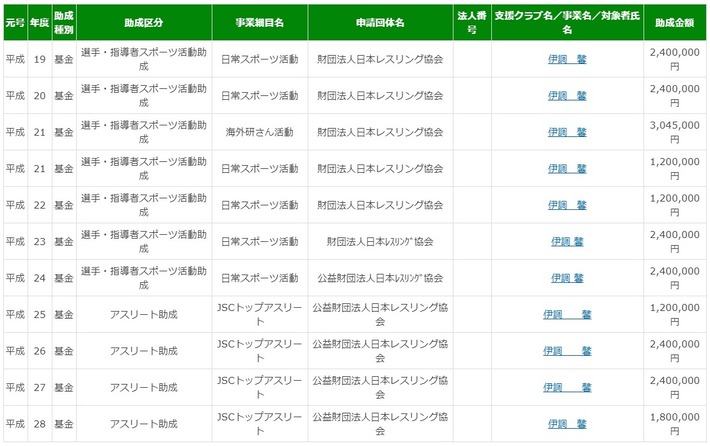Screen dimensions: 710x446
Task: Open the 伊調 馨 link in the 平成28 row
Action: click(567, 424)
